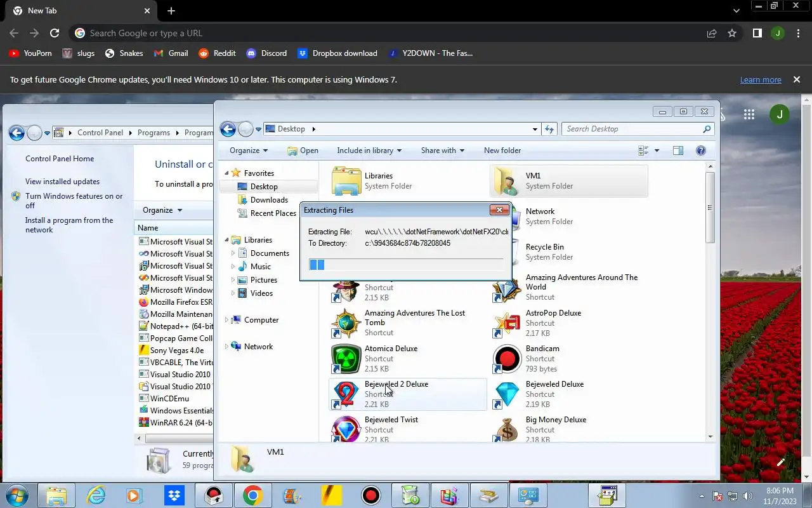This screenshot has width=812, height=508.
Task: Reload the Chrome page
Action: pos(55,33)
